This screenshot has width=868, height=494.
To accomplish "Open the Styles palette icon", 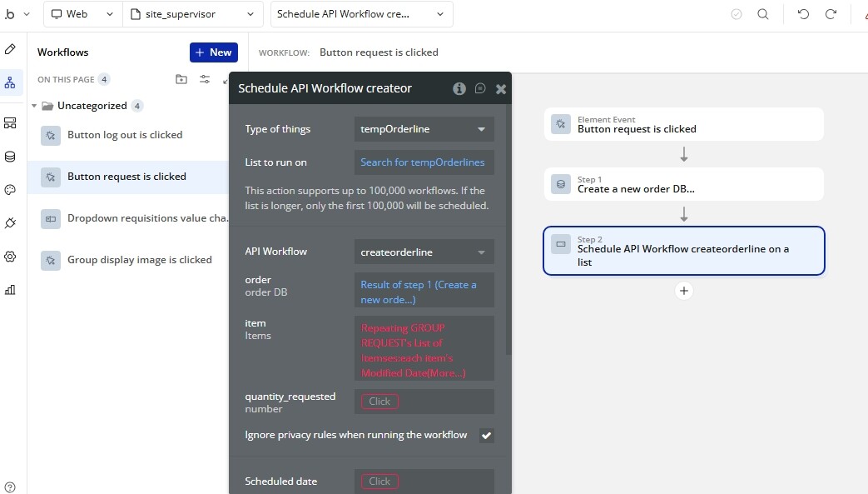I will (x=10, y=190).
